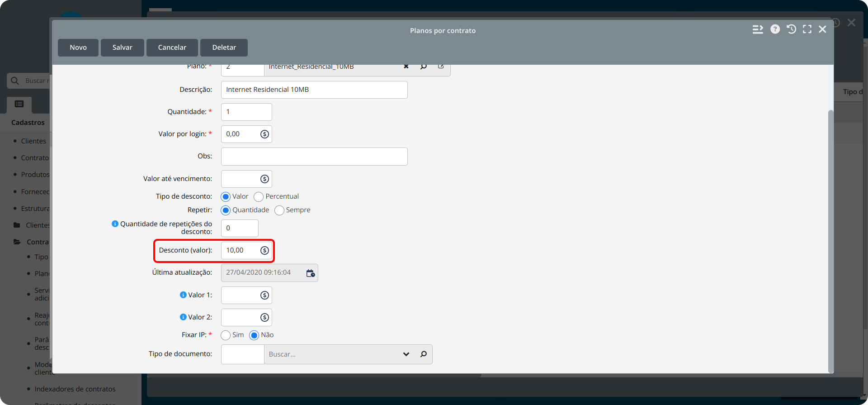Viewport: 868px width, 405px height.
Task: Click the currency icon in Valor 2 field
Action: (265, 318)
